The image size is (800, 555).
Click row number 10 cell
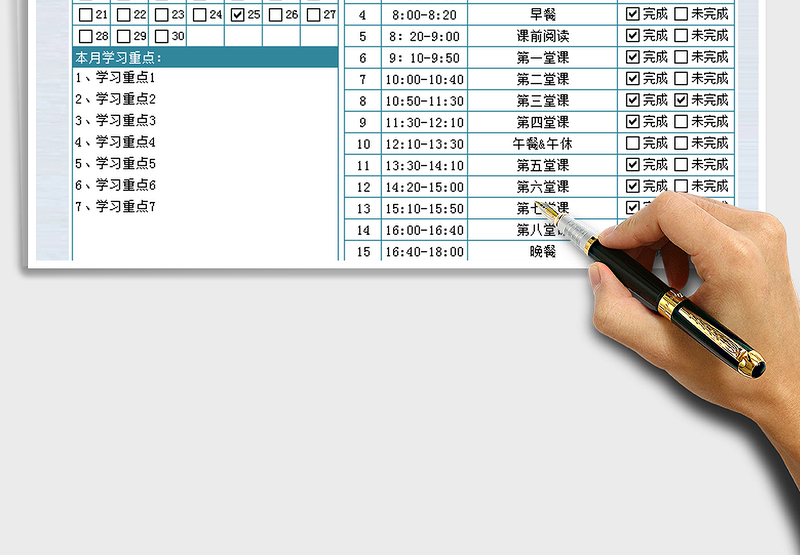pyautogui.click(x=363, y=144)
